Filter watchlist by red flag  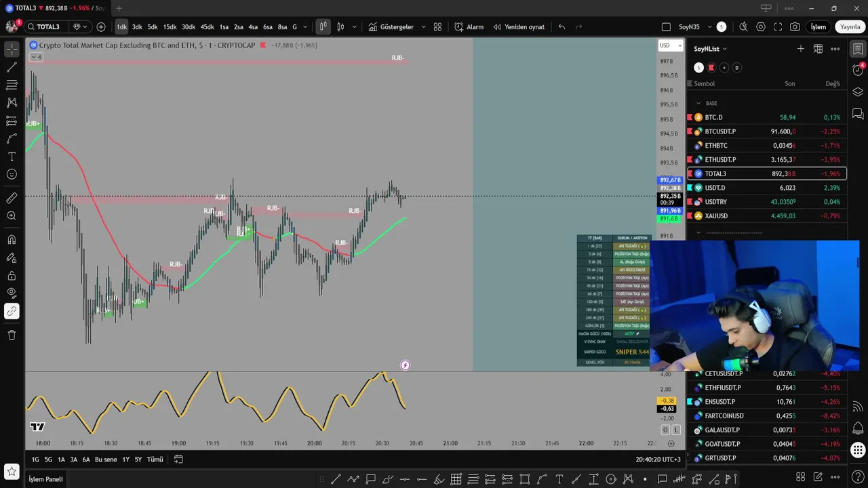coord(711,68)
